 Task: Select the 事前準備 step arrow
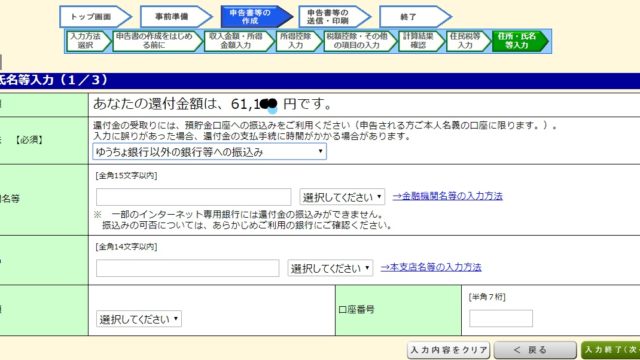click(176, 17)
